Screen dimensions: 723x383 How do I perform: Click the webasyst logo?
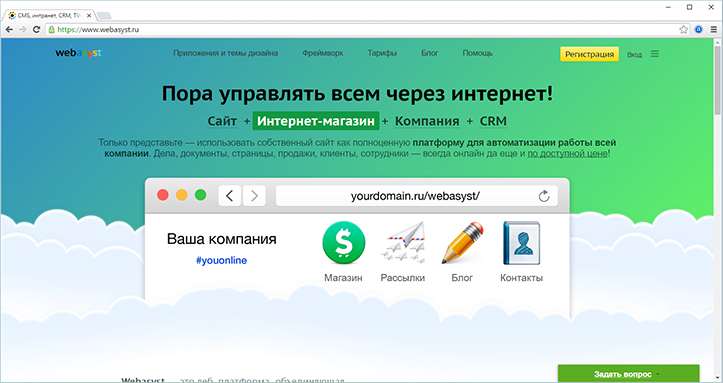[x=78, y=53]
